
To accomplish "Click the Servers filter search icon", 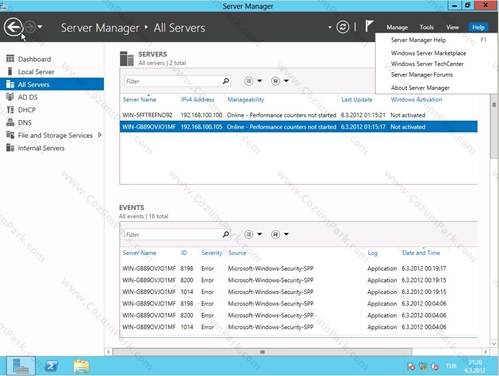I will click(226, 81).
